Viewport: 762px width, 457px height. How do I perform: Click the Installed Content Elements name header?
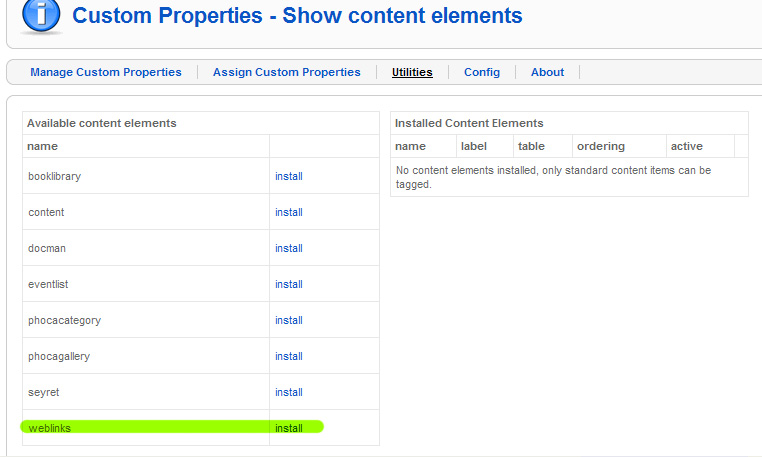pos(410,146)
